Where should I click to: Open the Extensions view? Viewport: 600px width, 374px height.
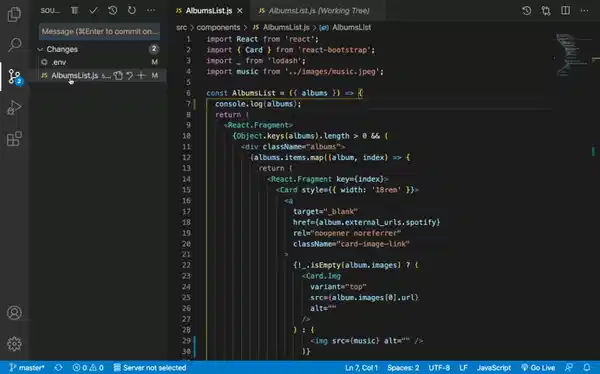14,139
